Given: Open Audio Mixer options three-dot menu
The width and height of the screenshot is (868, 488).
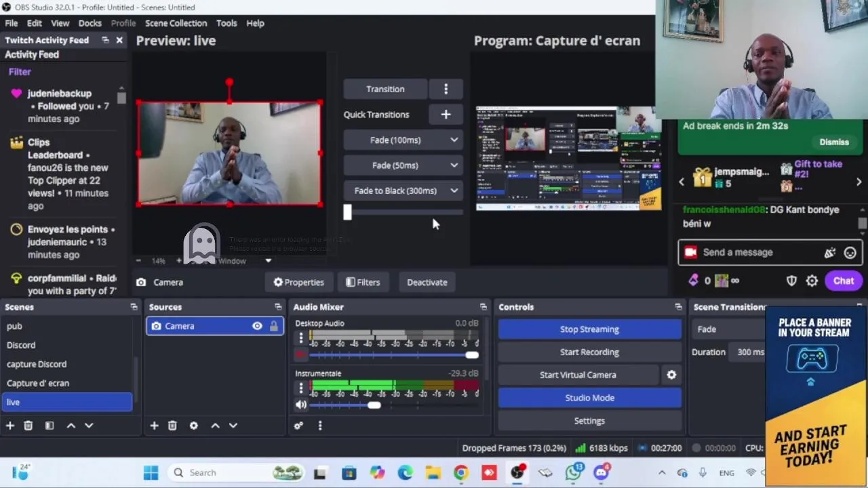Looking at the screenshot, I should click(x=320, y=426).
